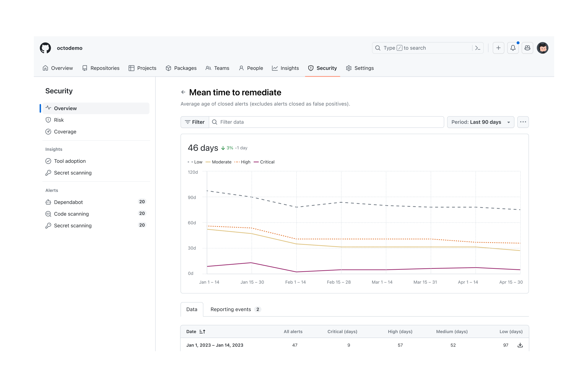Download the Jan 1 – Jan 14 row data
Image resolution: width=588 pixels, height=387 pixels.
coord(520,345)
